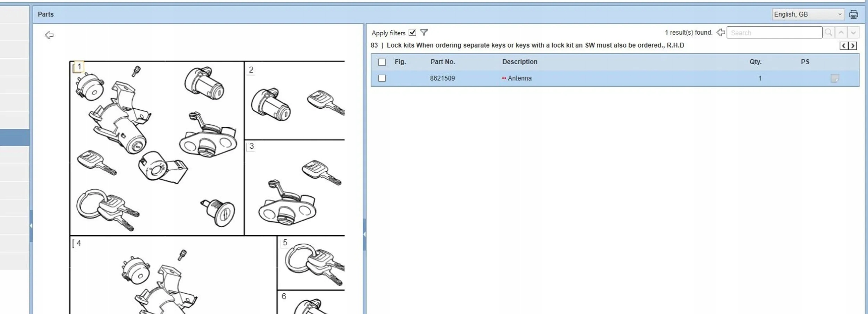Select diagram figure 6 label
This screenshot has height=314, width=868.
pyautogui.click(x=284, y=296)
